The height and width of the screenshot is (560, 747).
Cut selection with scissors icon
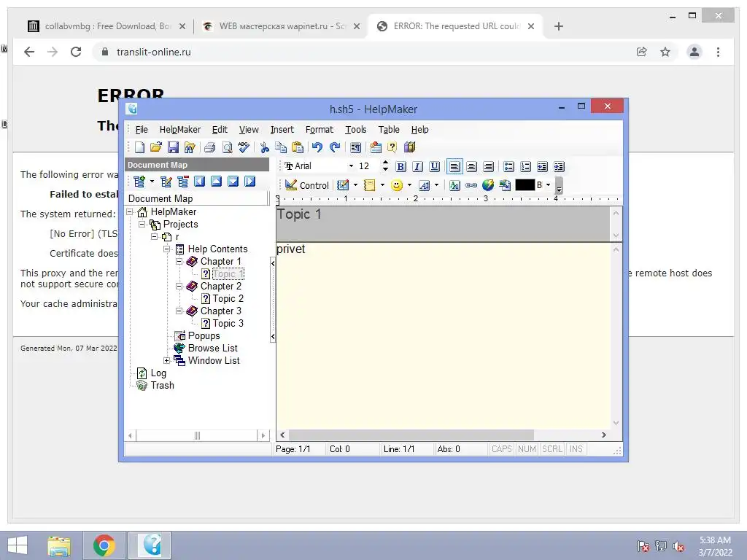(x=264, y=147)
